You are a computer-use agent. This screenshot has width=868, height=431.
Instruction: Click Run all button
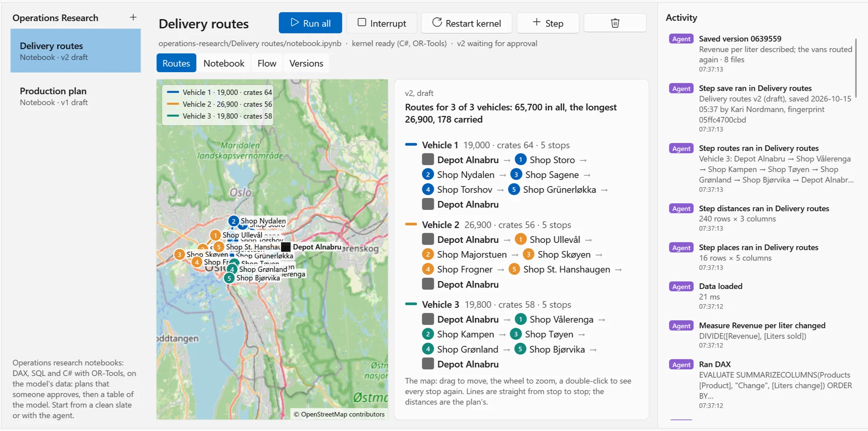coord(310,23)
